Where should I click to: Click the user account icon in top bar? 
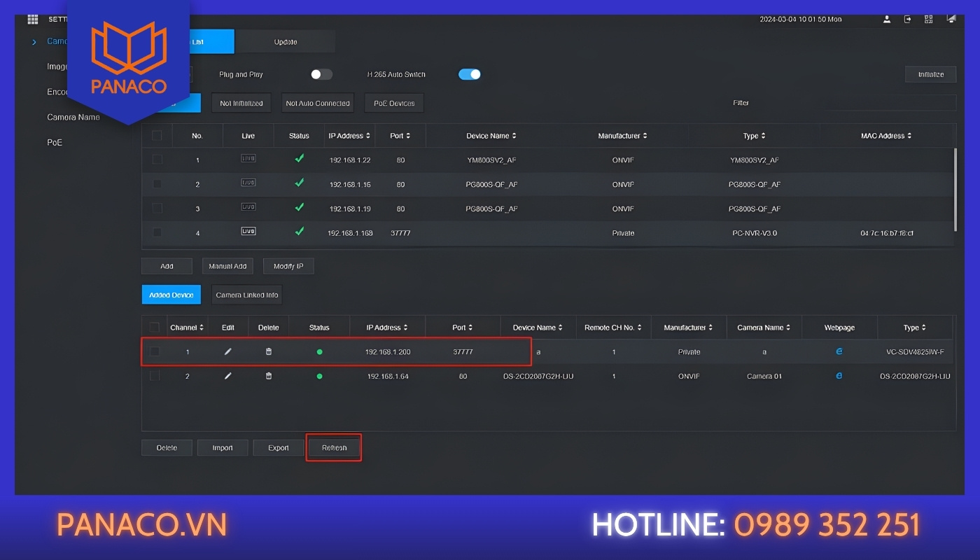(887, 20)
